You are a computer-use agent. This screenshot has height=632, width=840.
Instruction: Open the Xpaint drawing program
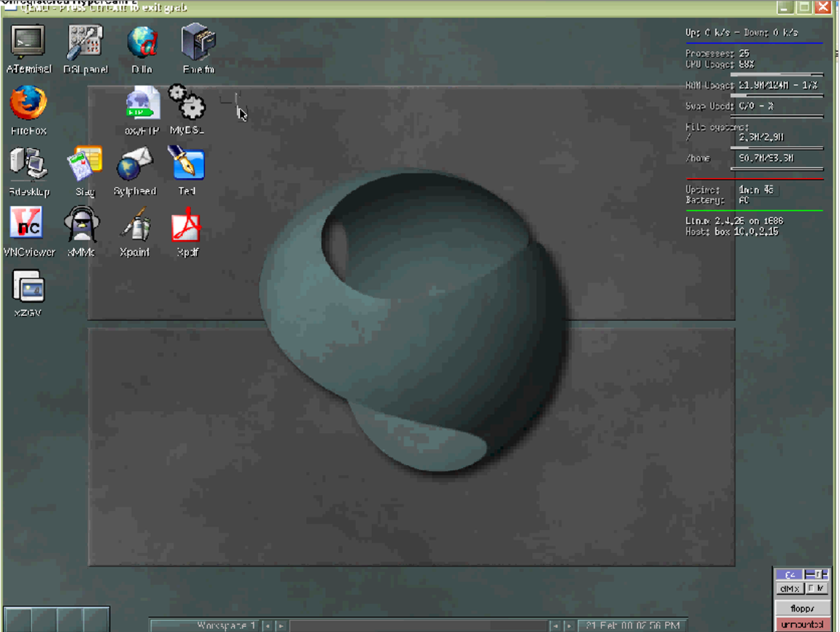[135, 225]
